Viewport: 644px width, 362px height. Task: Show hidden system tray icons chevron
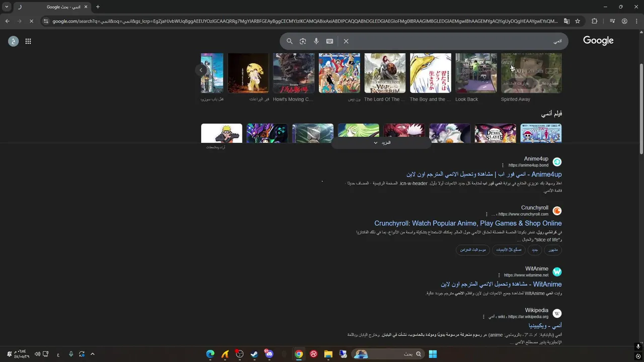point(93,354)
